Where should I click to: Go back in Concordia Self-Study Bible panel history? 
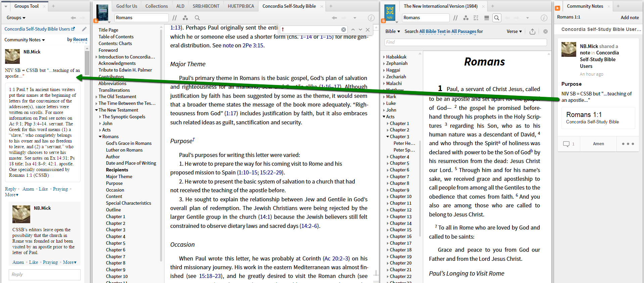[x=334, y=18]
